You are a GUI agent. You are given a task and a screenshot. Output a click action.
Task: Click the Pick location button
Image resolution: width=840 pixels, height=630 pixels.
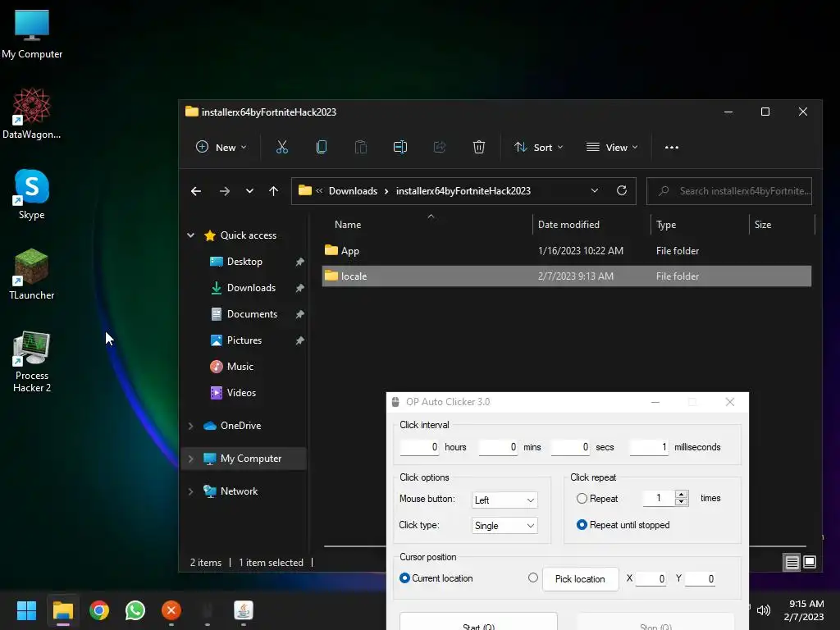coord(580,579)
